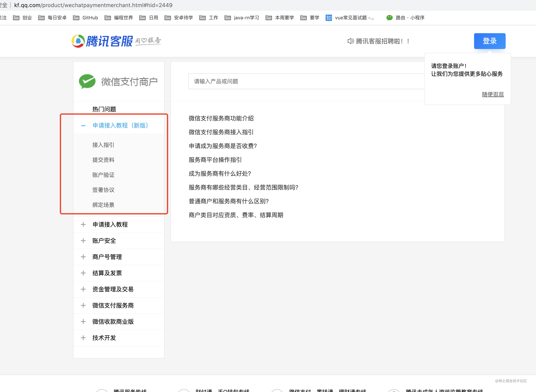
Task: Open 服务商平台操作指引 article
Action: click(215, 160)
